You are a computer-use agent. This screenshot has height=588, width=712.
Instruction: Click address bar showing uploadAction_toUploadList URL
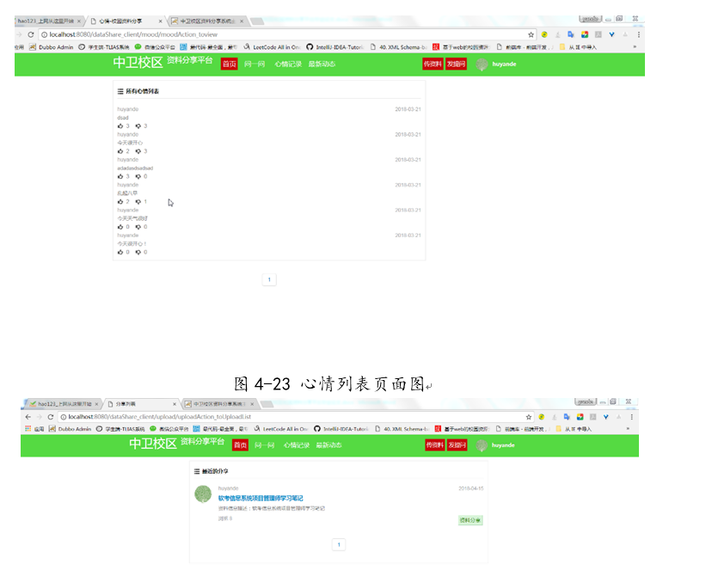[295, 417]
